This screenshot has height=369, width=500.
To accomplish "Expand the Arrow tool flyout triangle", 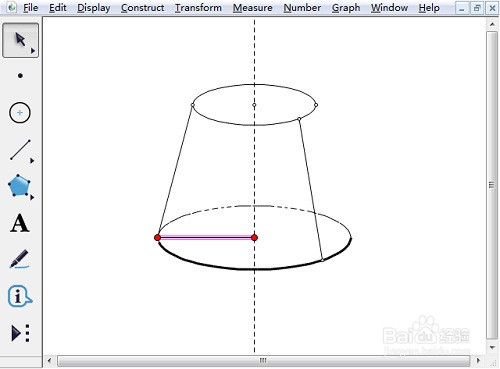I will coord(33,51).
